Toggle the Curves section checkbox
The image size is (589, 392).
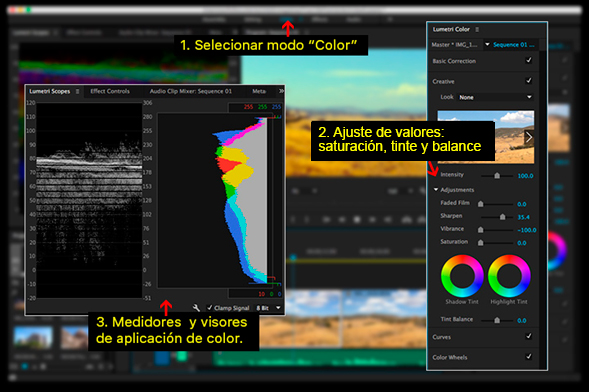529,336
